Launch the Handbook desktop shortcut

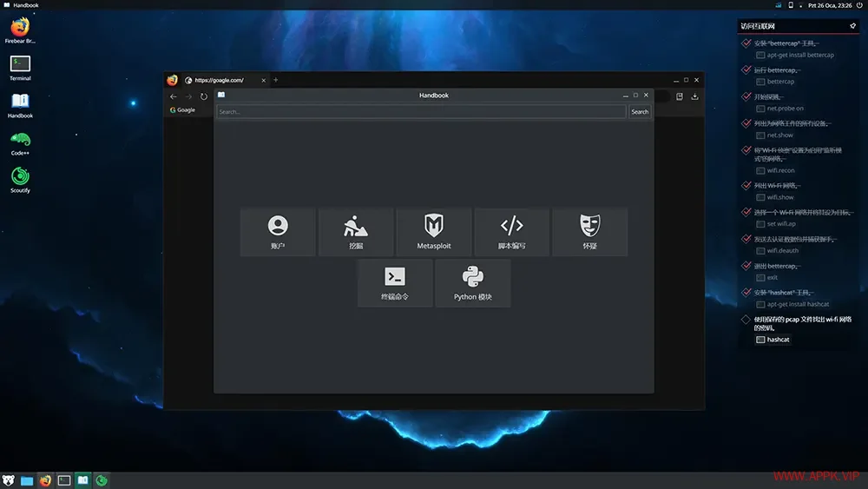click(x=20, y=105)
